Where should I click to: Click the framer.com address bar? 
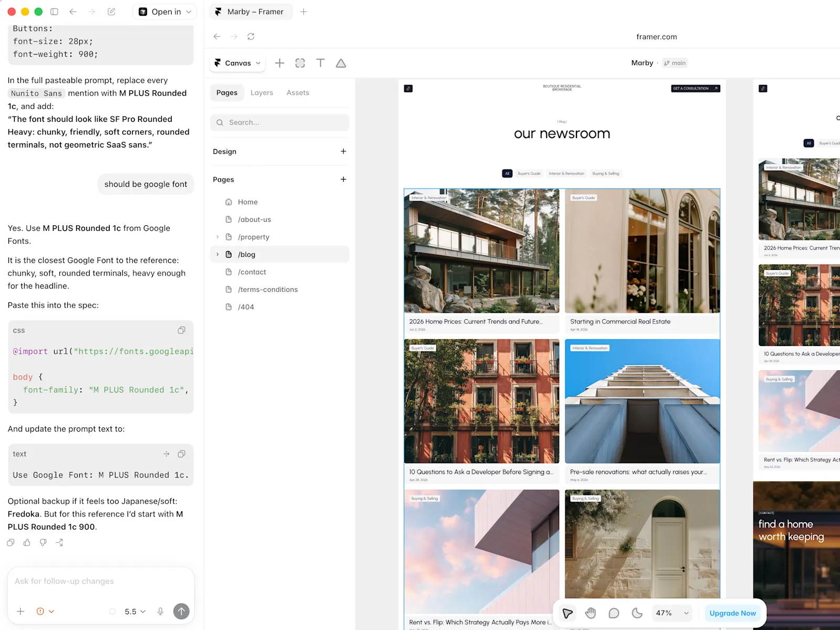pos(656,37)
